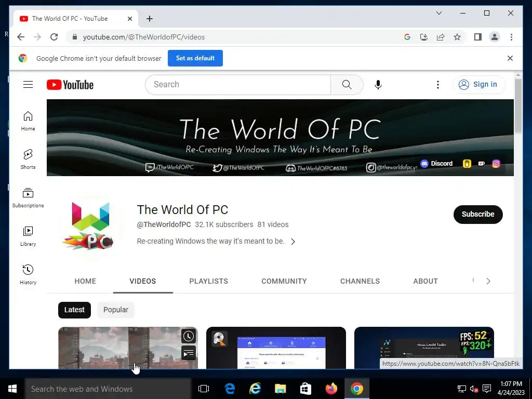Share this page from address bar
532x399 pixels.
pos(441,37)
